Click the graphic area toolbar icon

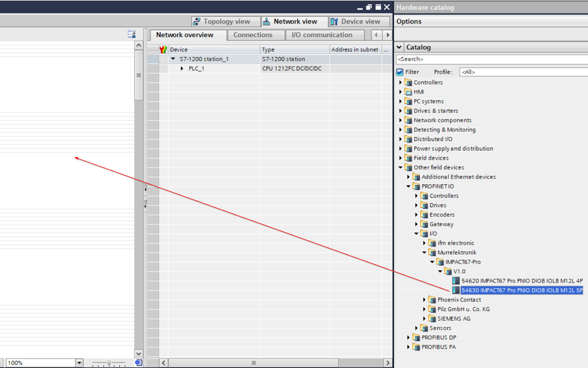(131, 34)
